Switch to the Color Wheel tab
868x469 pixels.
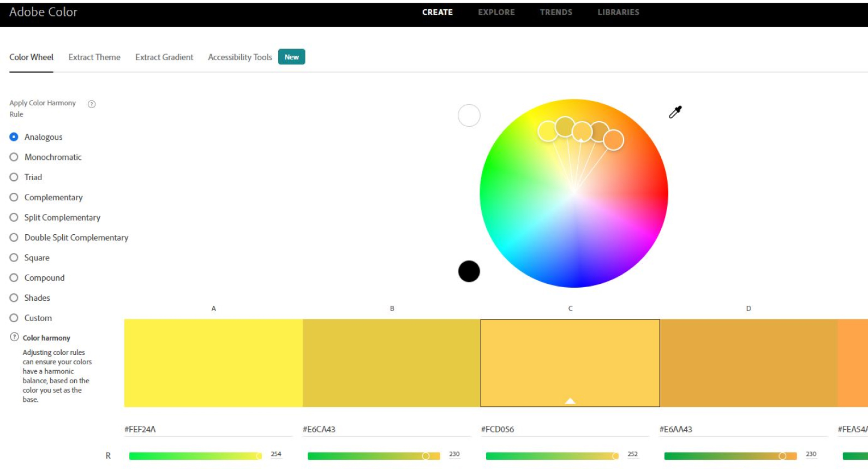(31, 57)
